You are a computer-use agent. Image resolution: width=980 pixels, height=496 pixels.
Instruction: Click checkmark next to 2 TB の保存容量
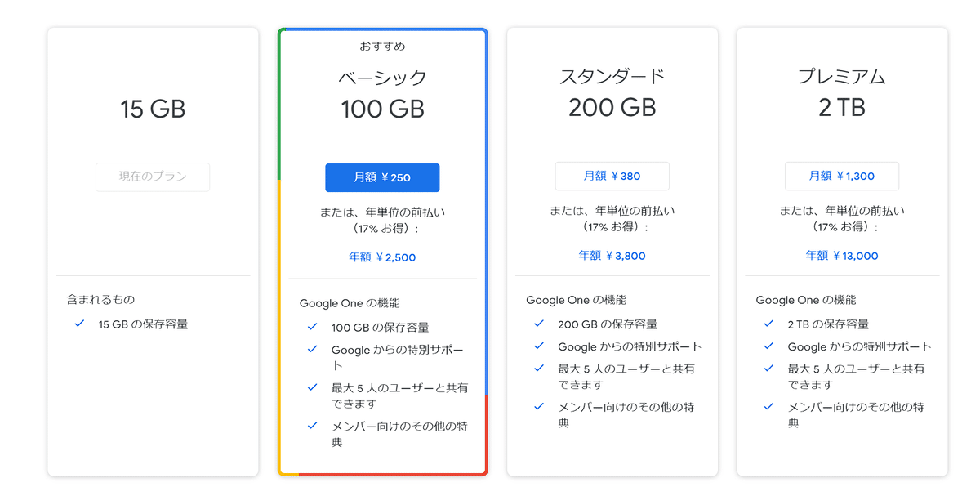768,324
